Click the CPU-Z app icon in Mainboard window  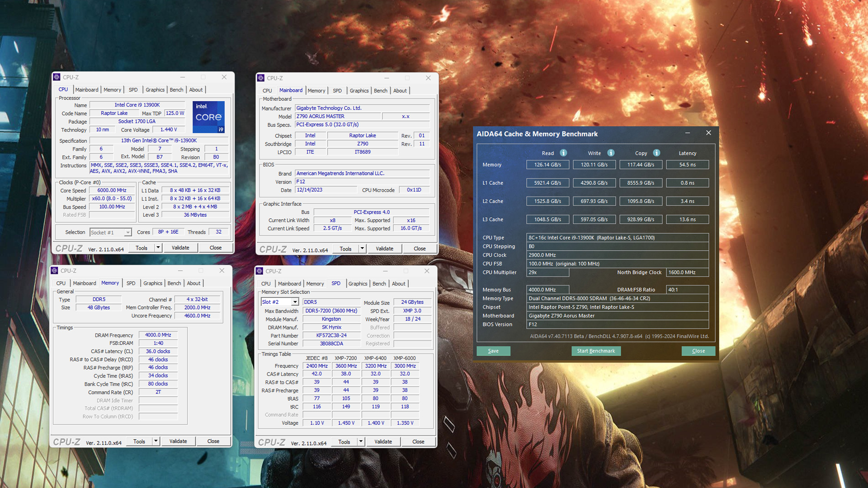[x=260, y=78]
